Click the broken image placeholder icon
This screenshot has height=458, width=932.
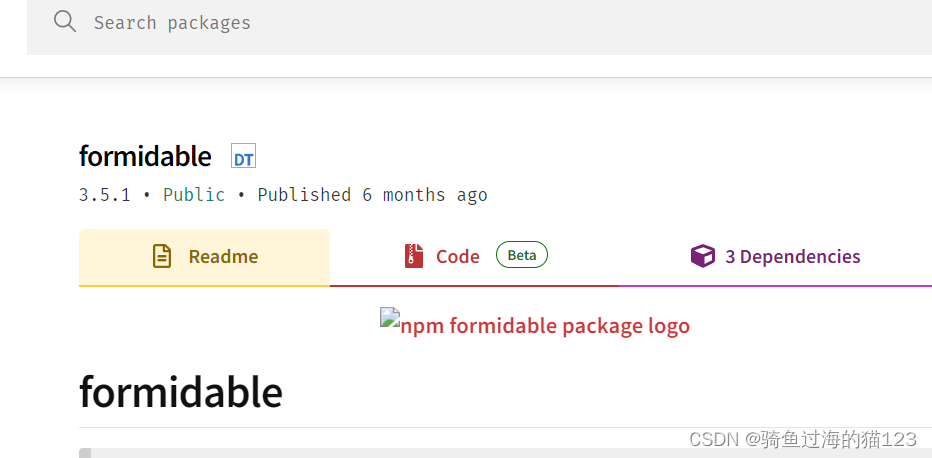[389, 318]
